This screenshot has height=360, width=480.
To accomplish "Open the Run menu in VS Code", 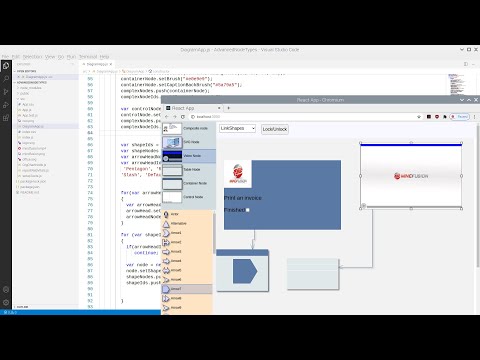I will click(71, 57).
